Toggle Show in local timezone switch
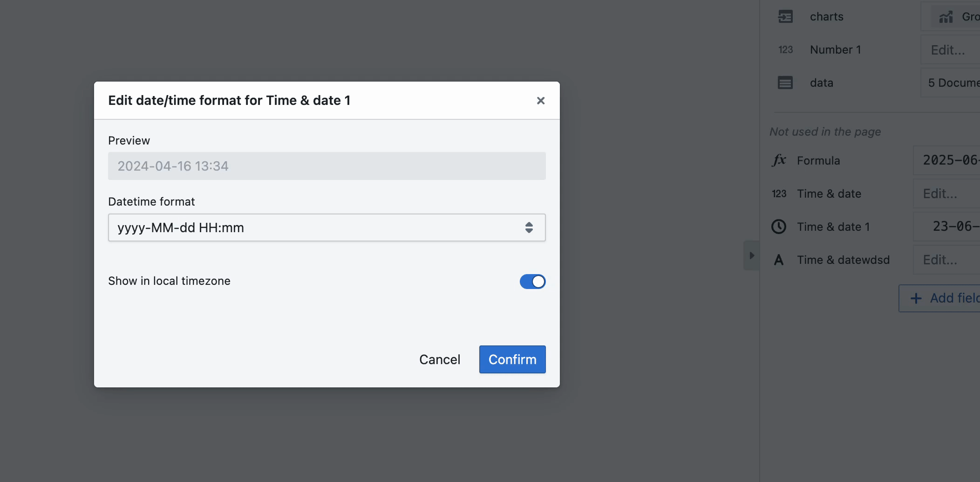 pos(532,282)
